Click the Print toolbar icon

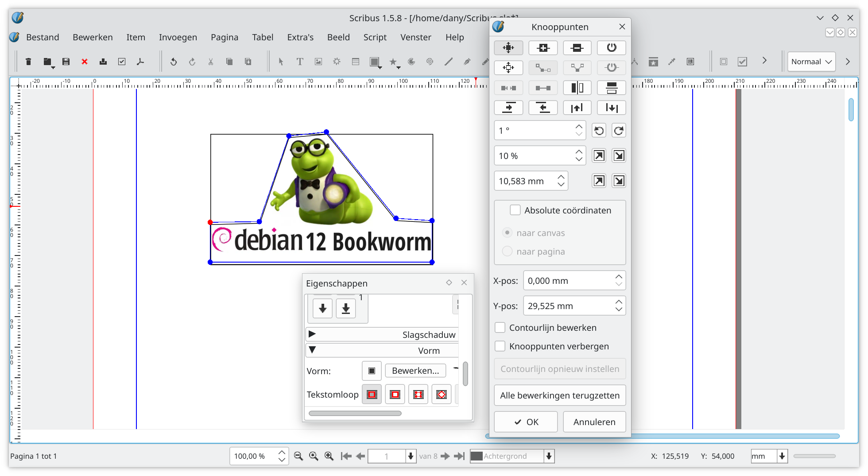103,62
